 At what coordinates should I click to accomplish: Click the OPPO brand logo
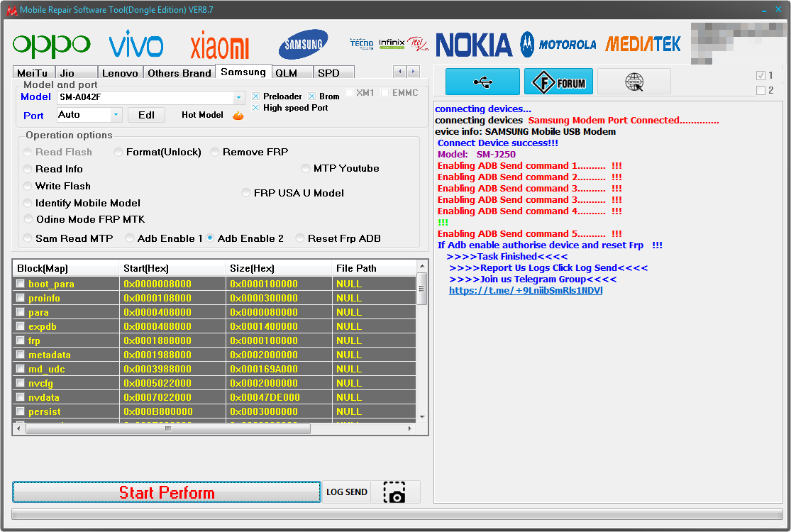[x=52, y=45]
